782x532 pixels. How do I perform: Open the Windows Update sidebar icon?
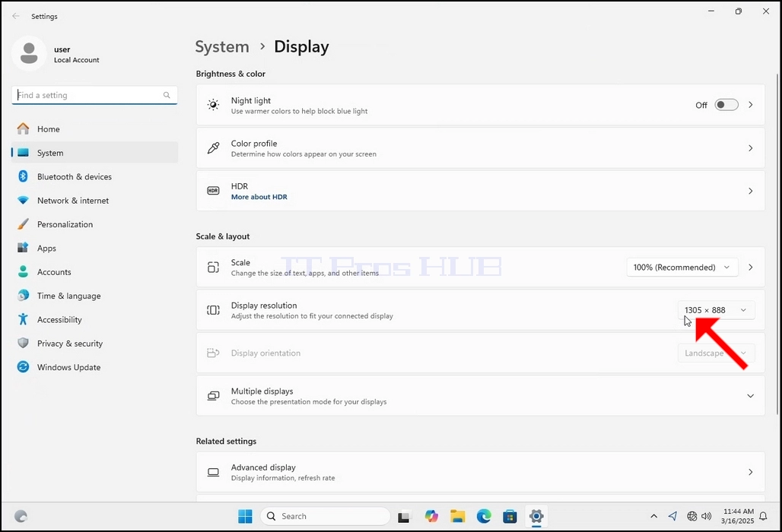pyautogui.click(x=23, y=367)
